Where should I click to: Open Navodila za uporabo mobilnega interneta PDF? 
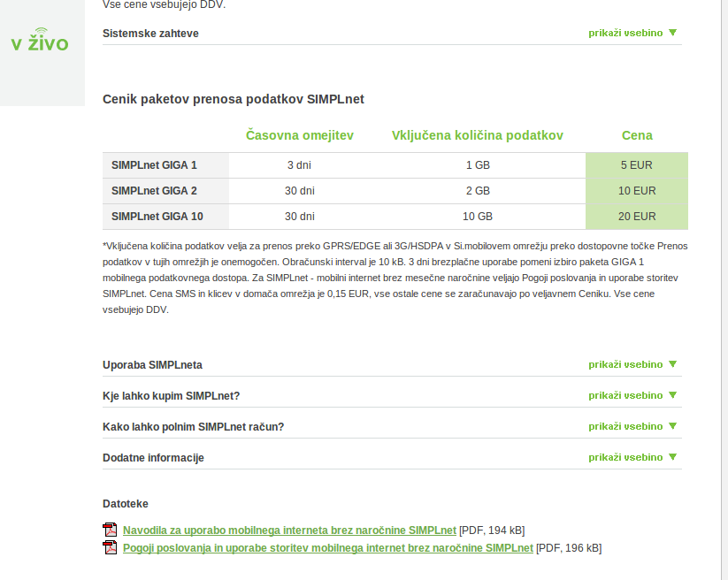pos(289,530)
